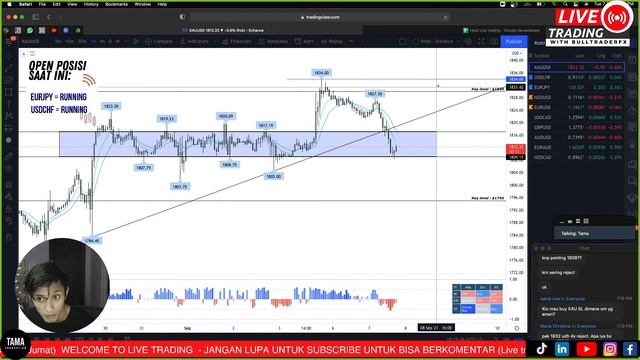This screenshot has height=360, width=640.
Task: Open the Riski - Enhance layout dropdown
Action: pyautogui.click(x=435, y=41)
